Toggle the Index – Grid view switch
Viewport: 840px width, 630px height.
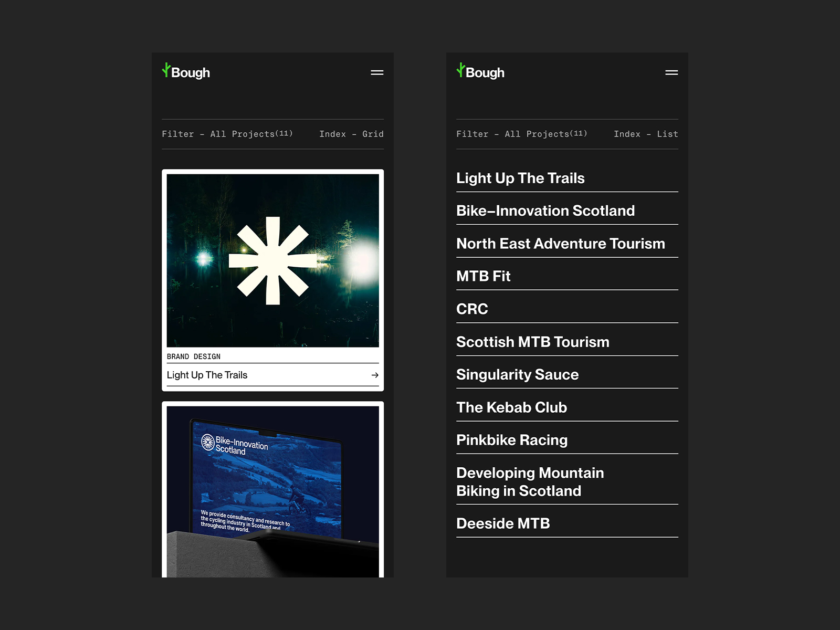coord(351,134)
